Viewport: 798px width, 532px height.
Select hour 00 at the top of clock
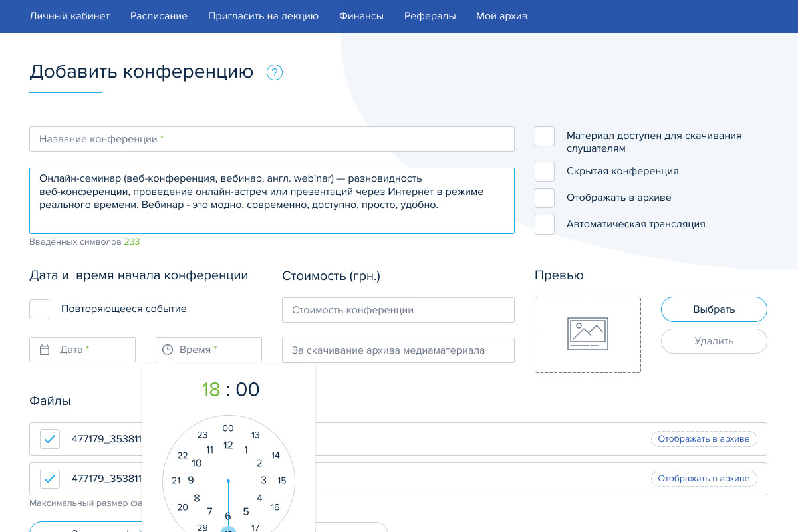[x=228, y=428]
